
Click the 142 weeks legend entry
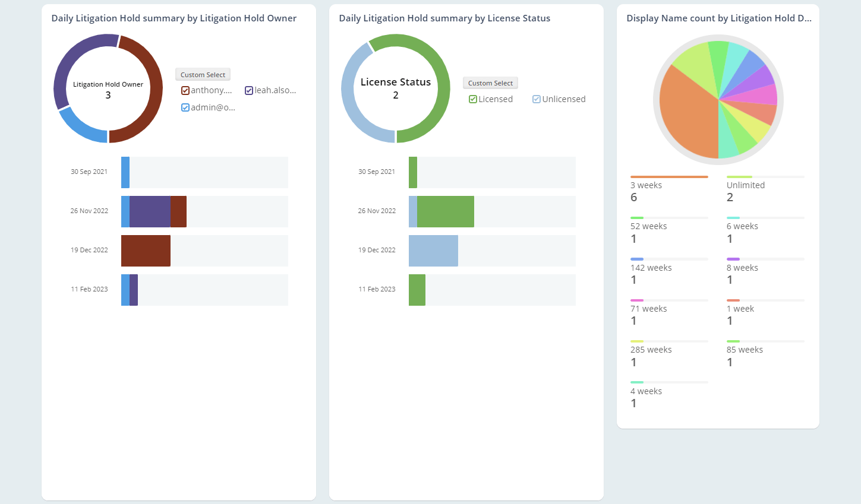tap(651, 268)
